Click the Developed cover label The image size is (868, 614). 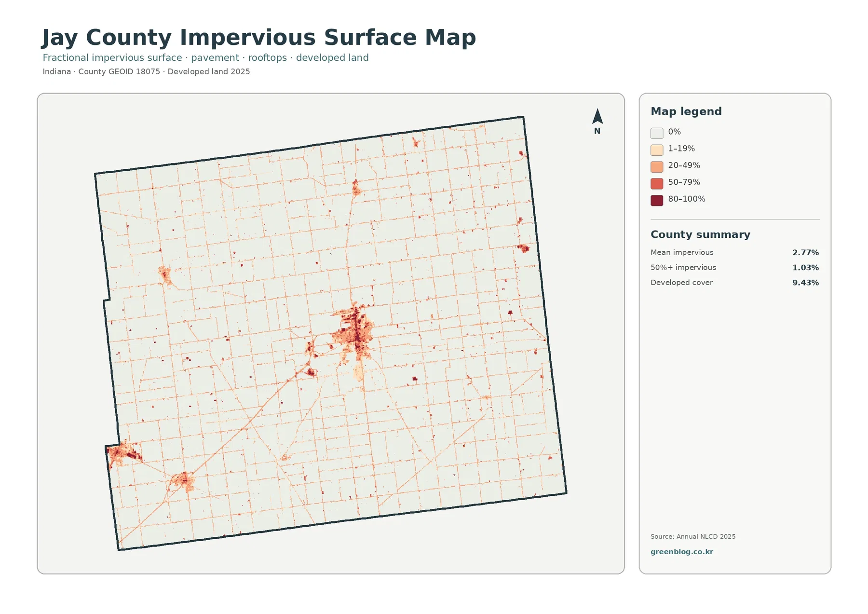pos(681,283)
